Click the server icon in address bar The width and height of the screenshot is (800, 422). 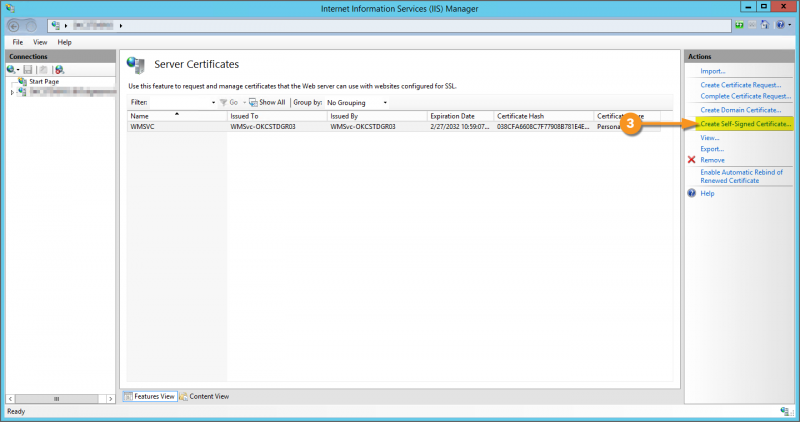point(56,25)
